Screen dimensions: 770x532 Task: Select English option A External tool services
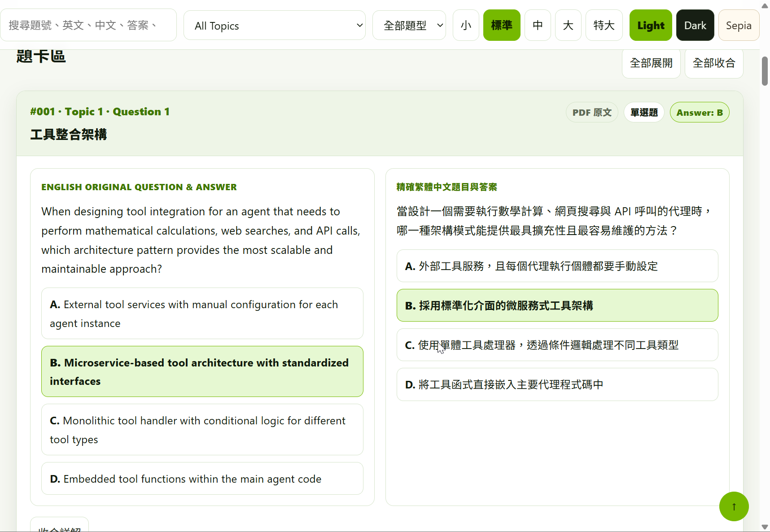(202, 314)
